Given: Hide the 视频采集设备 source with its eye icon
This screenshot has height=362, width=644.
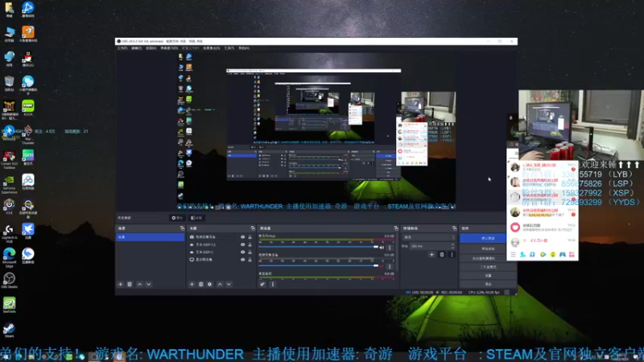Looking at the screenshot, I should (x=243, y=237).
